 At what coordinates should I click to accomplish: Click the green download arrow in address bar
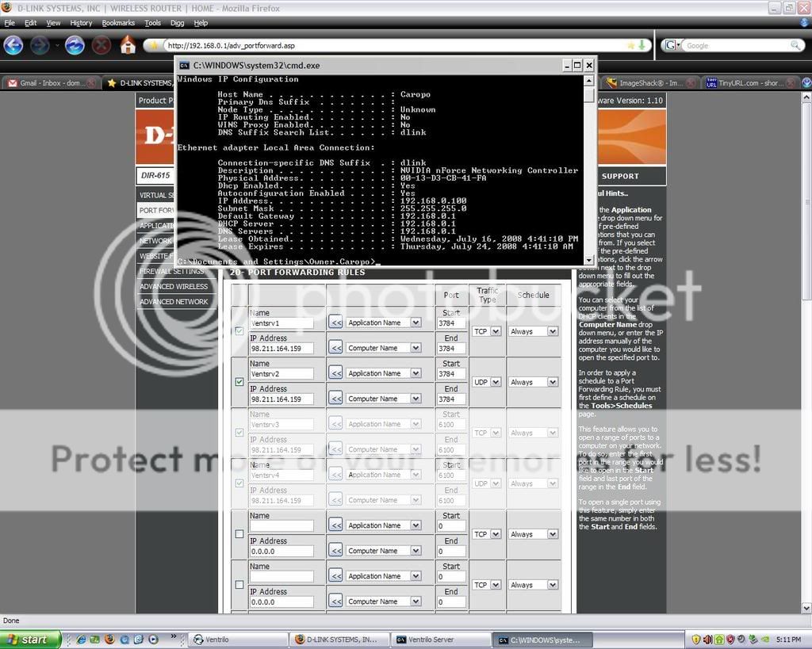(642, 45)
